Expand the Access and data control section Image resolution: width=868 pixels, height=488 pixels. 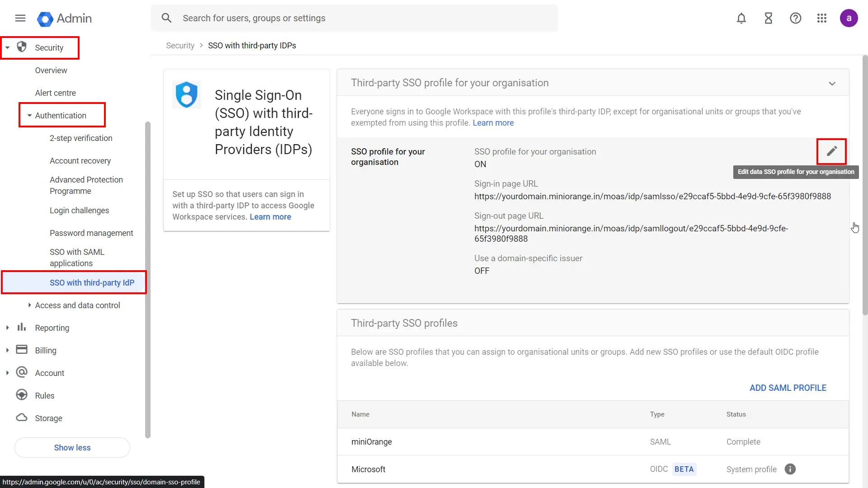pos(29,305)
